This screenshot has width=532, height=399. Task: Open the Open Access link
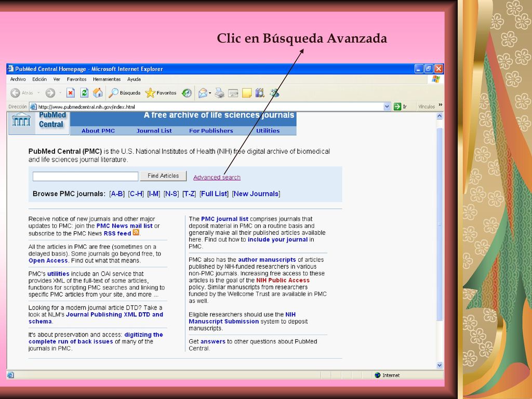coord(48,261)
